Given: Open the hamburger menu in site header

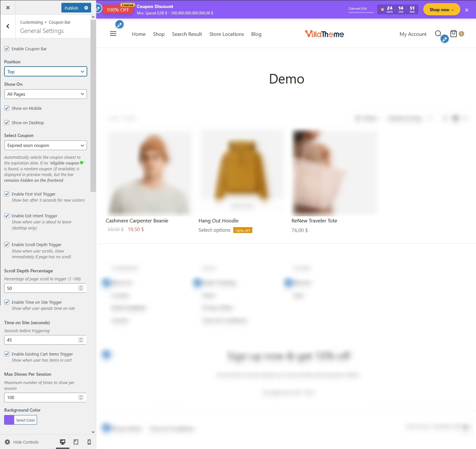Looking at the screenshot, I should 113,34.
